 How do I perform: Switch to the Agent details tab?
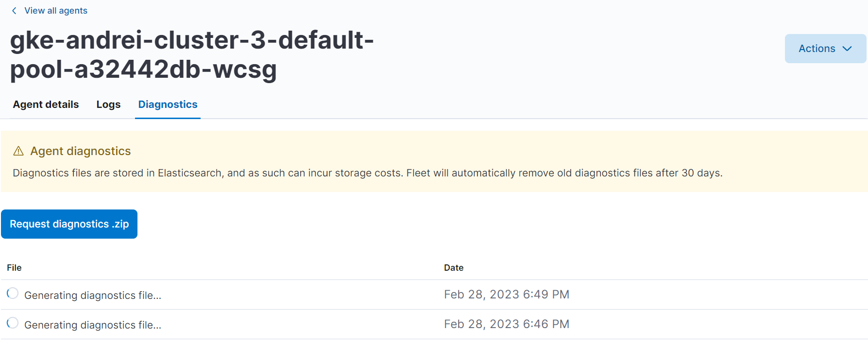tap(45, 104)
